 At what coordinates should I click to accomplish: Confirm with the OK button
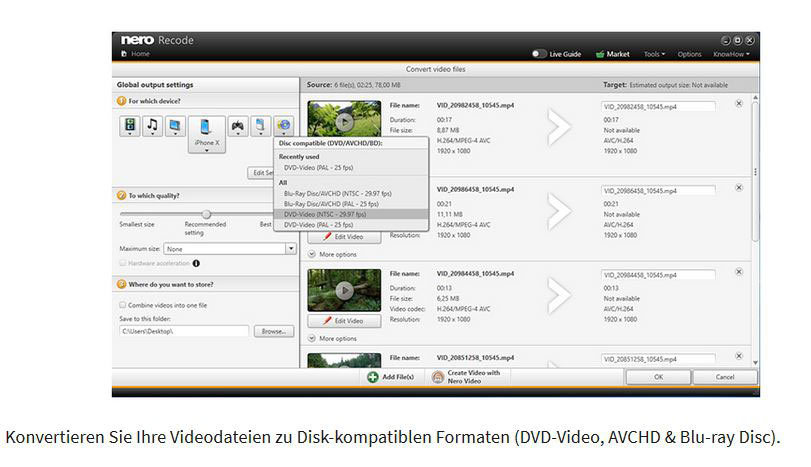(x=658, y=377)
